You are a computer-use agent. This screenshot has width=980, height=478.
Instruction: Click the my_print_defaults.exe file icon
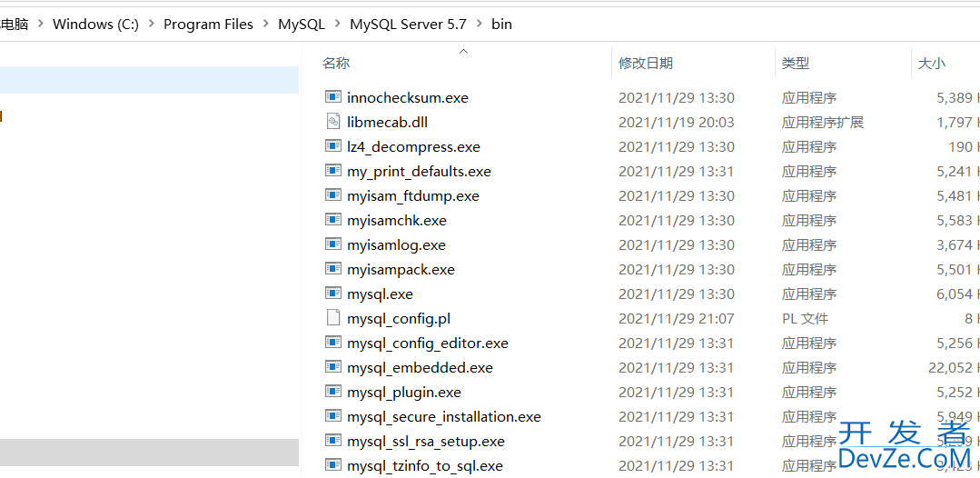click(333, 171)
